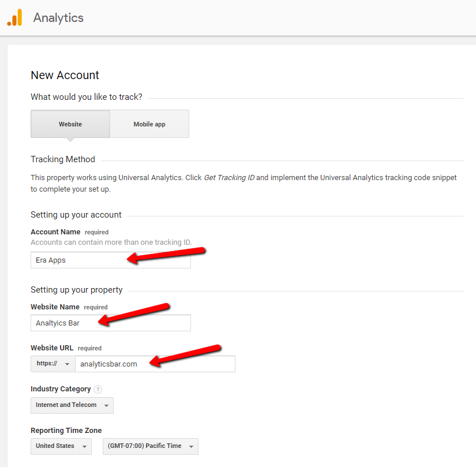The width and height of the screenshot is (476, 467).
Task: Click the Website URL text field
Action: click(155, 364)
